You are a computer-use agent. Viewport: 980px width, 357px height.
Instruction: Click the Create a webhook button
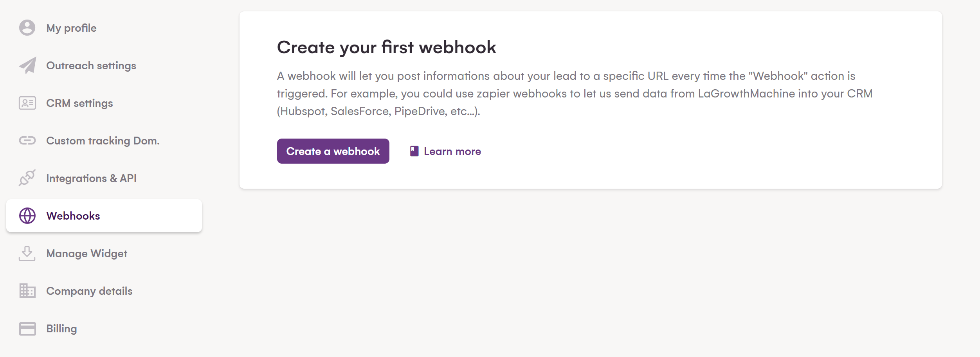tap(333, 151)
